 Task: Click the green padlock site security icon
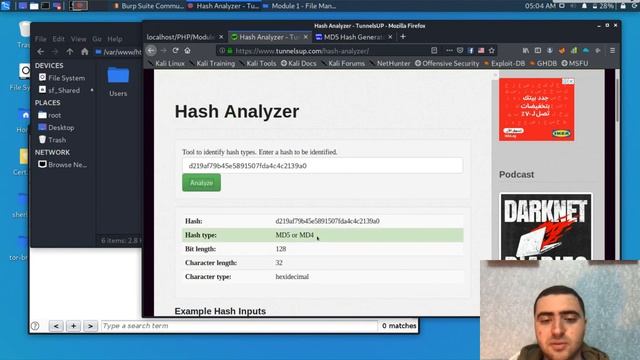(230, 51)
